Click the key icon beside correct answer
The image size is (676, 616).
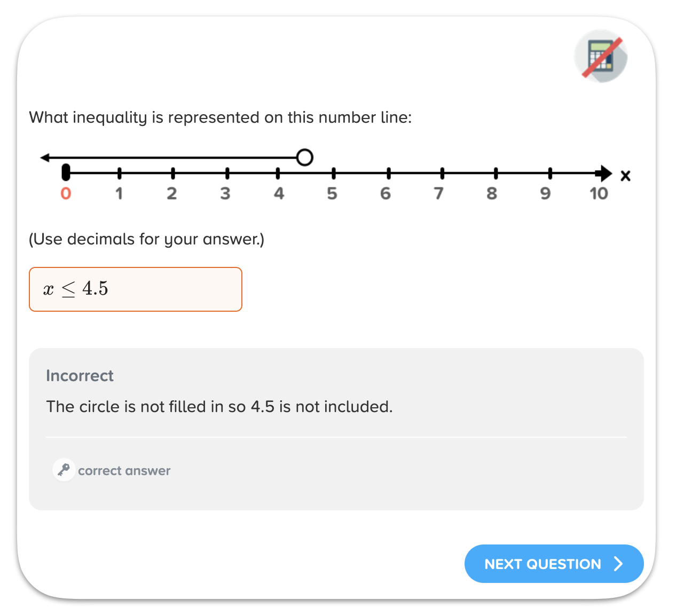tap(64, 470)
